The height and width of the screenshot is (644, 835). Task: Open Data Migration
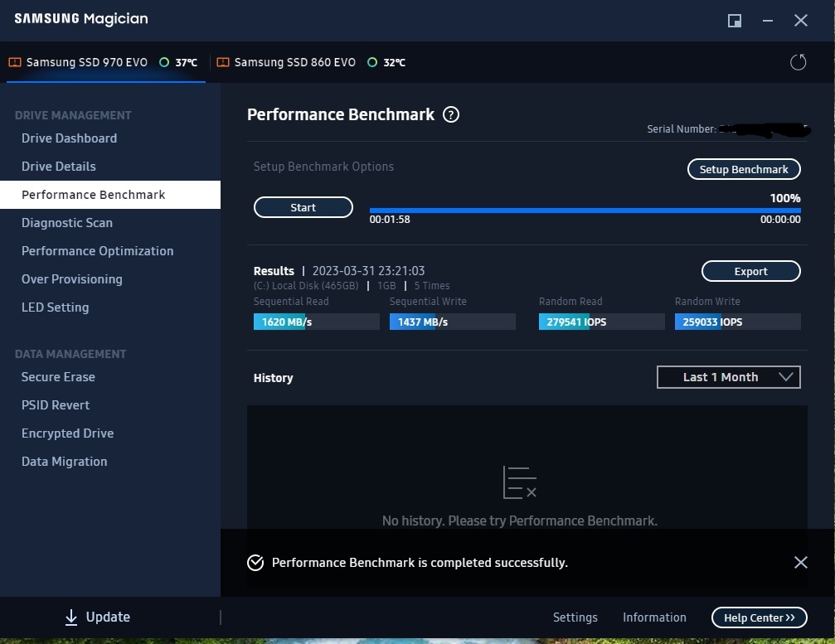pos(64,462)
